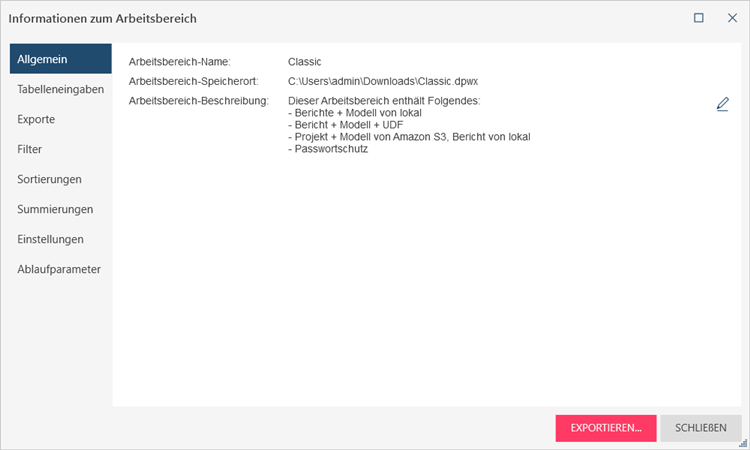This screenshot has width=750, height=450.
Task: Close the dialog with the X icon
Action: 731,18
